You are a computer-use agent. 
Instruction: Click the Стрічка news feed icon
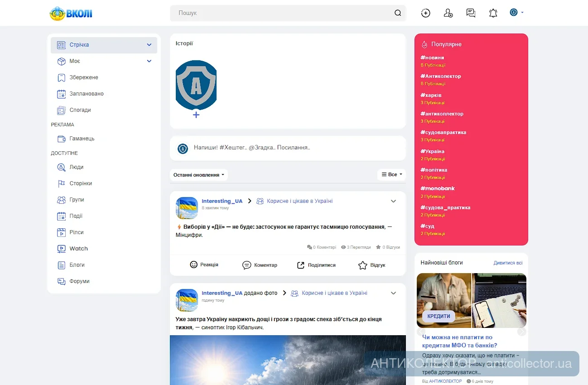[x=62, y=45]
